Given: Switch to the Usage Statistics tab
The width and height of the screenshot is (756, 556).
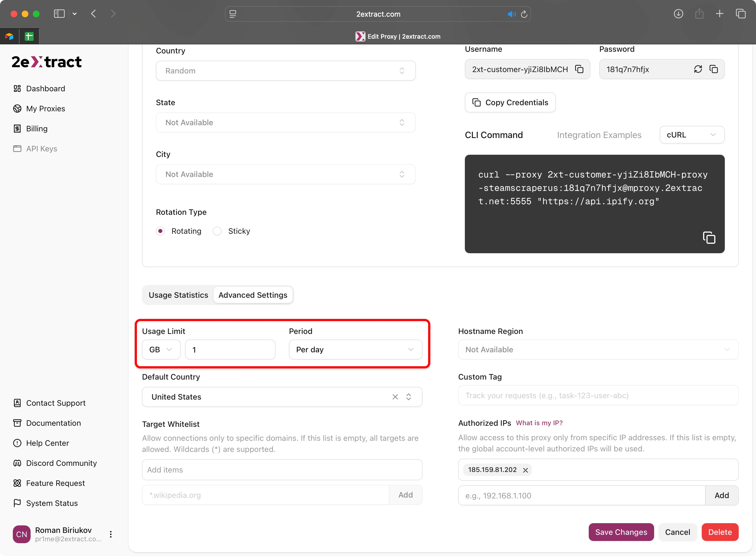Looking at the screenshot, I should 178,295.
